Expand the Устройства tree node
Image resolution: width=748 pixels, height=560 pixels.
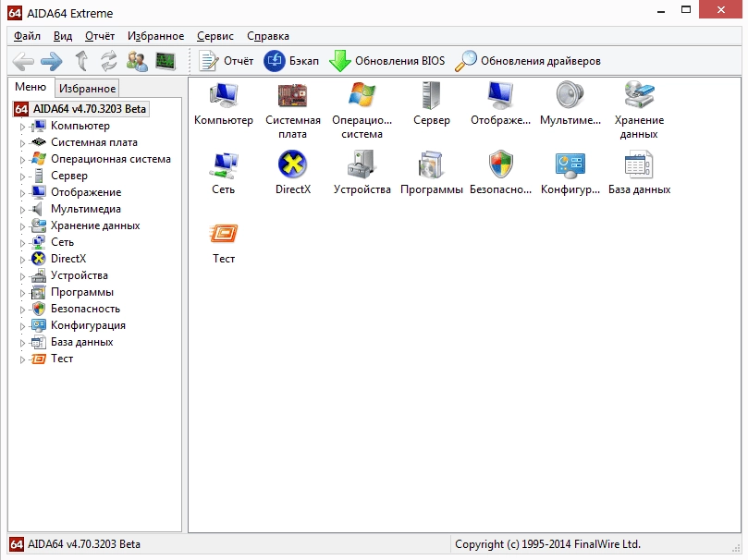(x=22, y=276)
